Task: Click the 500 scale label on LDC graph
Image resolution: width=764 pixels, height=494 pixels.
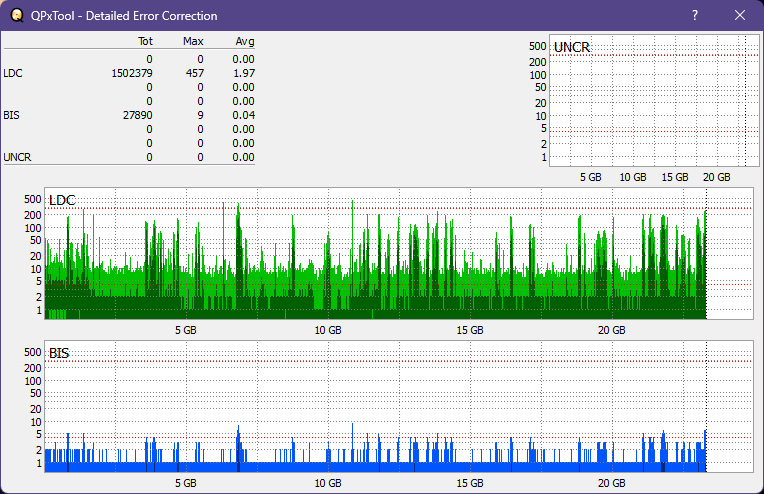Action: 33,199
